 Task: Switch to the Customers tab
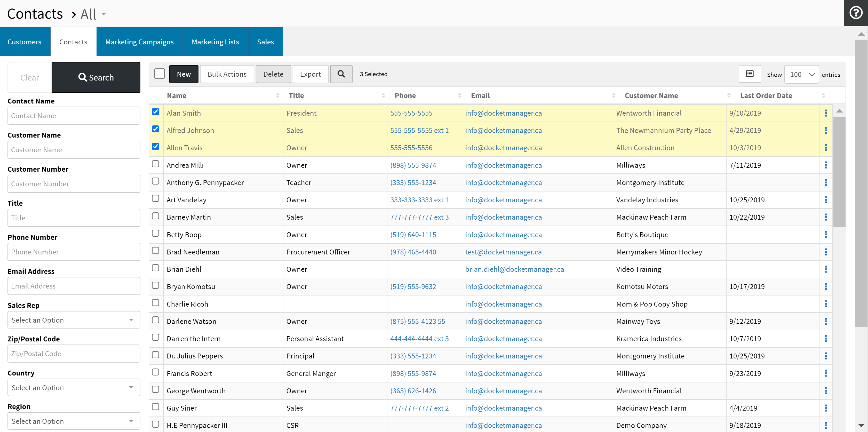coord(24,42)
